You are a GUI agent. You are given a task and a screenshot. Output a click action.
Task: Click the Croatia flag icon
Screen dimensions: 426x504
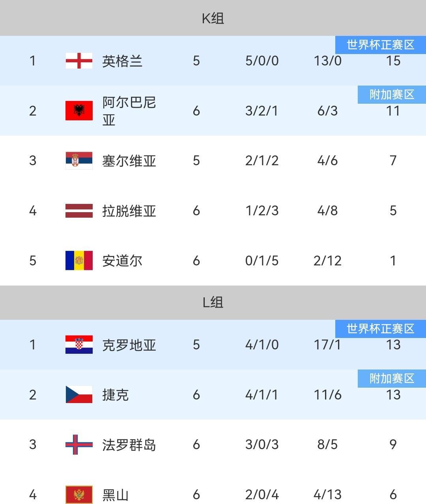coord(79,345)
